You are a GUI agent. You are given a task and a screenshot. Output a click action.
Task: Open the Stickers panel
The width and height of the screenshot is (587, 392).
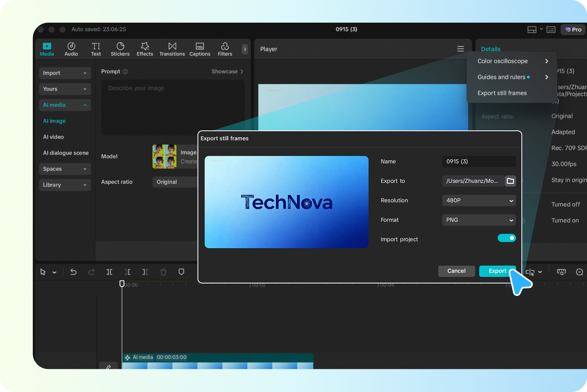[120, 49]
